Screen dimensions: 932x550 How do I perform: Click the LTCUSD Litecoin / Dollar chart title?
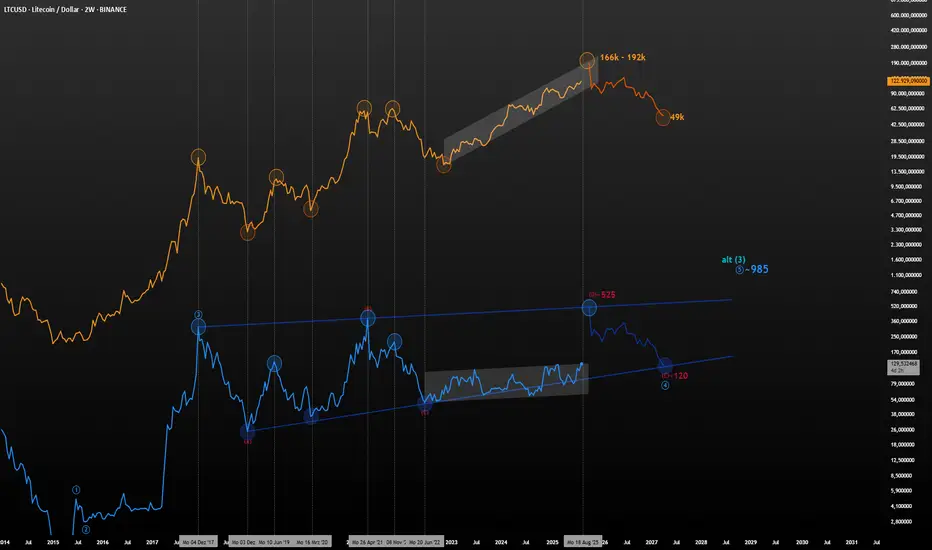(x=65, y=10)
